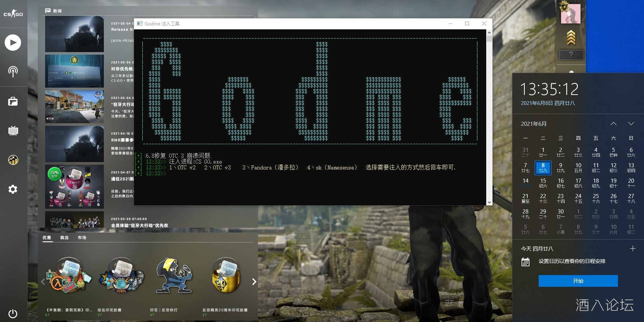Go to next month with down chevron
This screenshot has height=322, width=644.
point(631,124)
